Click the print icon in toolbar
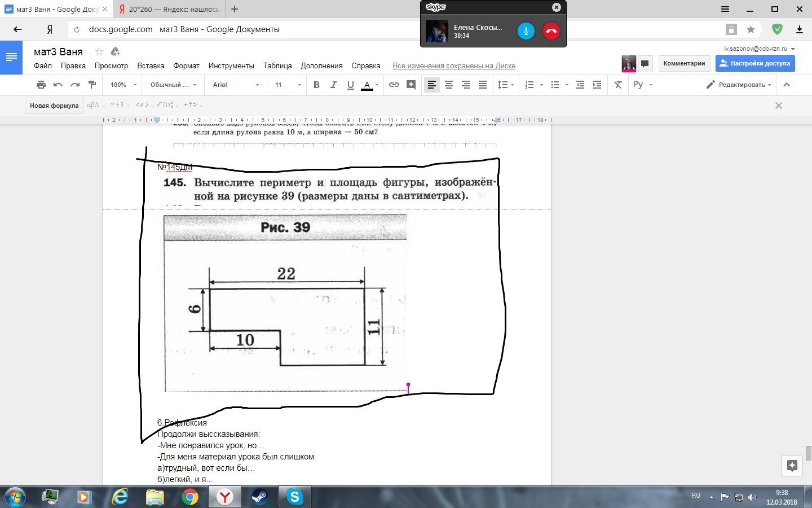812x508 pixels. [x=41, y=85]
